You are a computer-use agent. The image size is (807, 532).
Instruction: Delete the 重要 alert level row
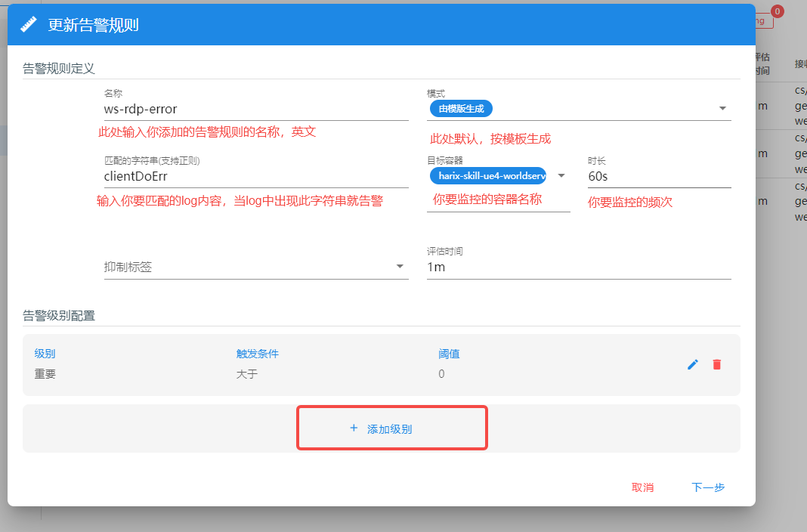(x=716, y=365)
